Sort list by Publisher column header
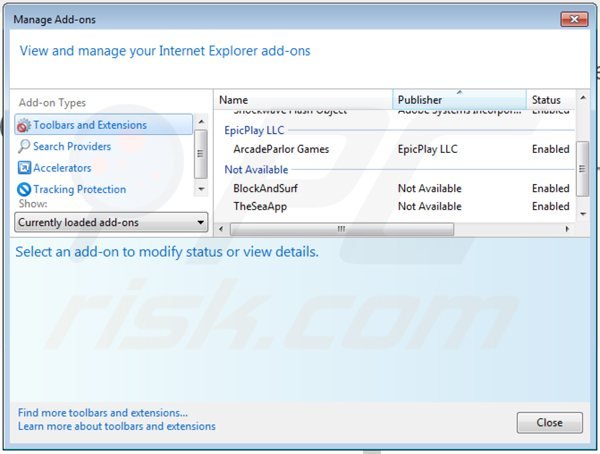 459,100
